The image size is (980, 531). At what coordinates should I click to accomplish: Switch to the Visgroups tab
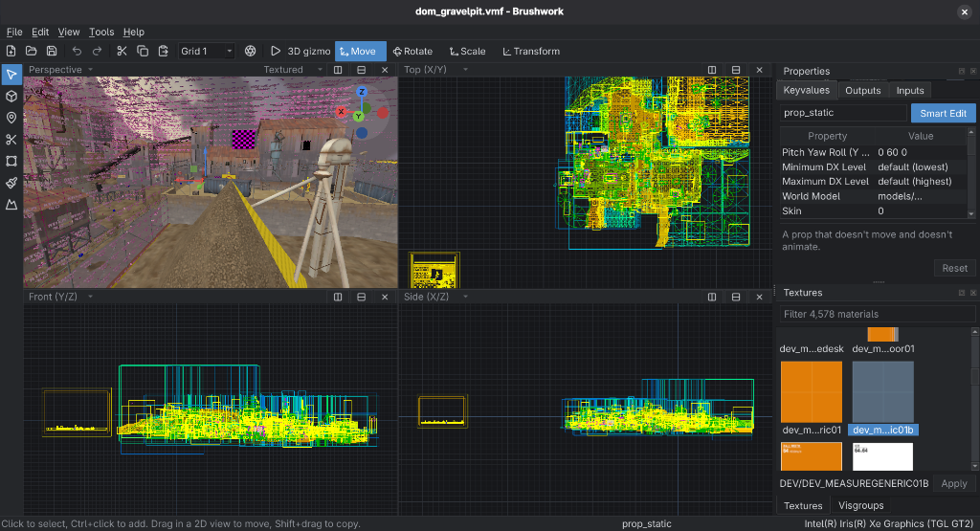pyautogui.click(x=860, y=505)
